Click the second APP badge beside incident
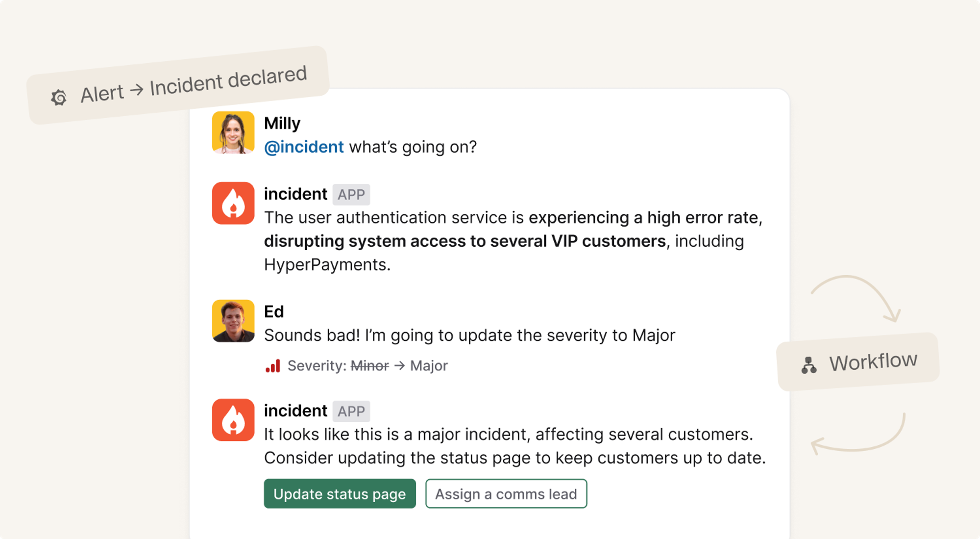Image resolution: width=980 pixels, height=539 pixels. click(351, 411)
